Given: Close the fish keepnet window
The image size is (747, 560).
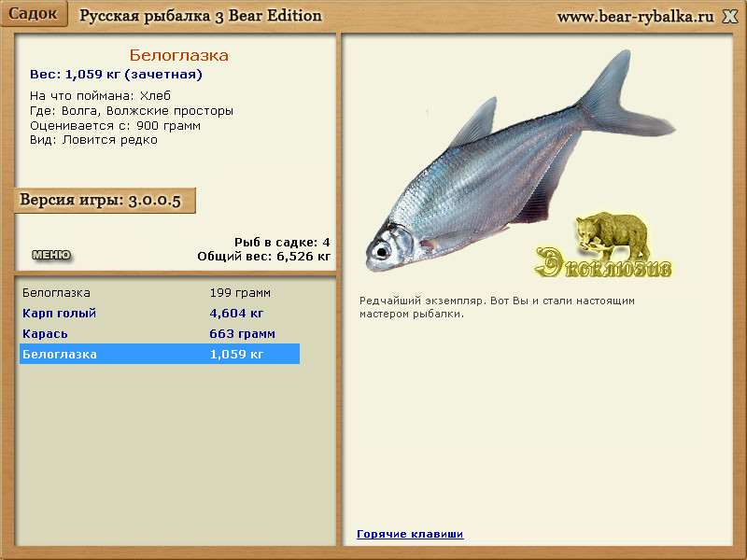Looking at the screenshot, I should pyautogui.click(x=730, y=17).
